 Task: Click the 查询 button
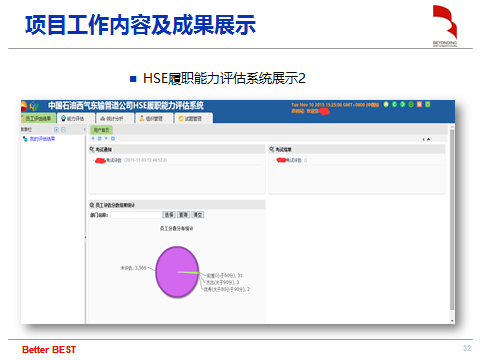[184, 215]
